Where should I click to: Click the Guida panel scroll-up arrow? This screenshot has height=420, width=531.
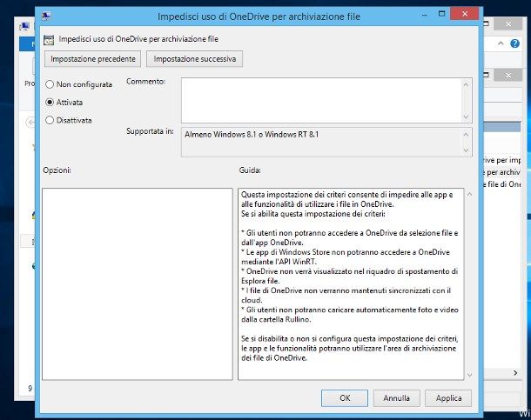[x=470, y=195]
